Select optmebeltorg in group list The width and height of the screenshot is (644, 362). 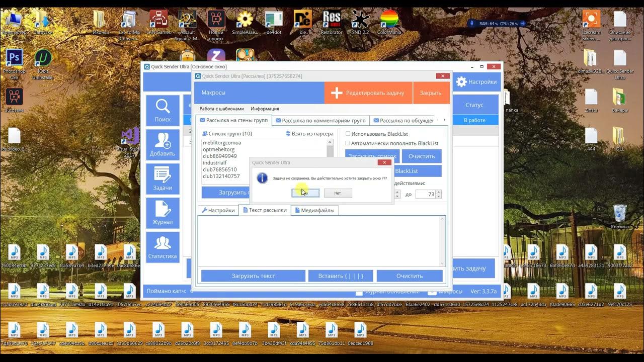(219, 149)
